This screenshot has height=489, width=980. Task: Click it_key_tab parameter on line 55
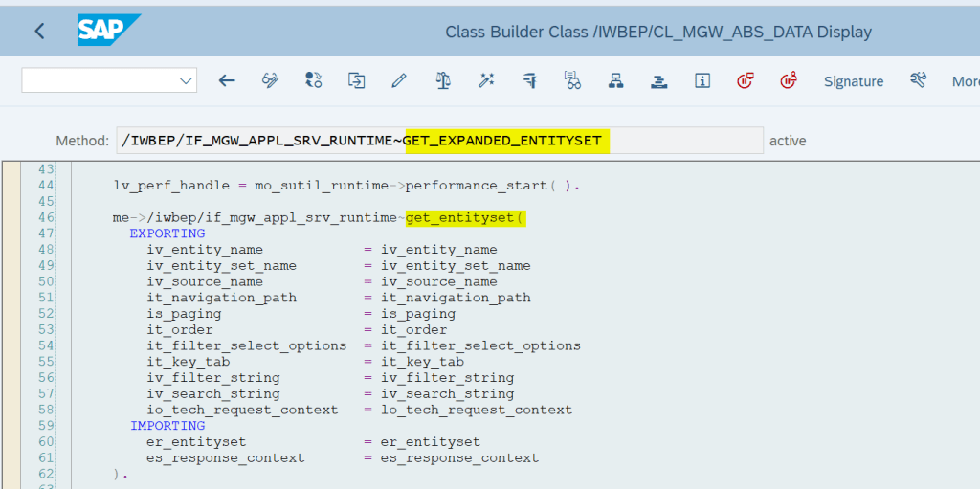(189, 362)
